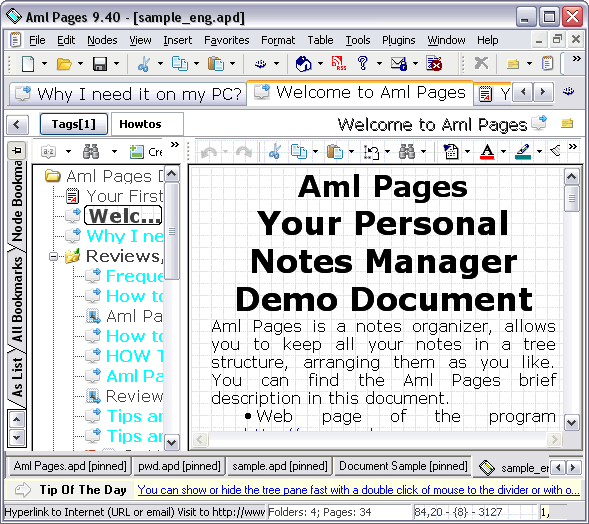The width and height of the screenshot is (589, 524).
Task: Click the editor vertical scrollbar down arrow
Action: tap(571, 423)
